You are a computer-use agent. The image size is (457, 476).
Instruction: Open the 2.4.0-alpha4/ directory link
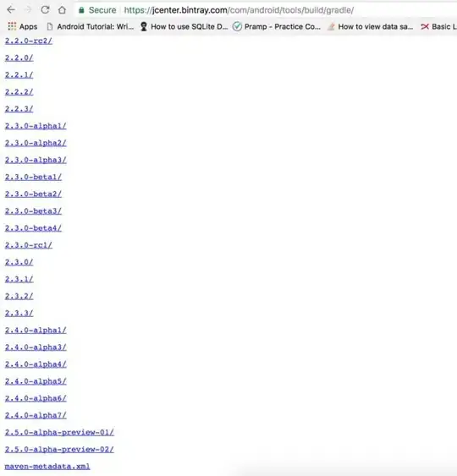point(36,364)
